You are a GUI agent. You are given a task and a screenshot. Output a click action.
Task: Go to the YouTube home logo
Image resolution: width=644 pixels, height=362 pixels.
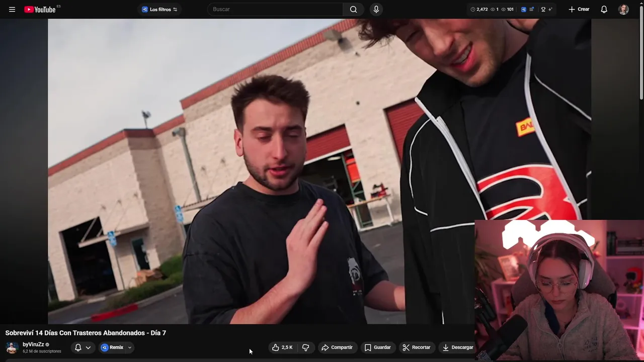pos(40,10)
